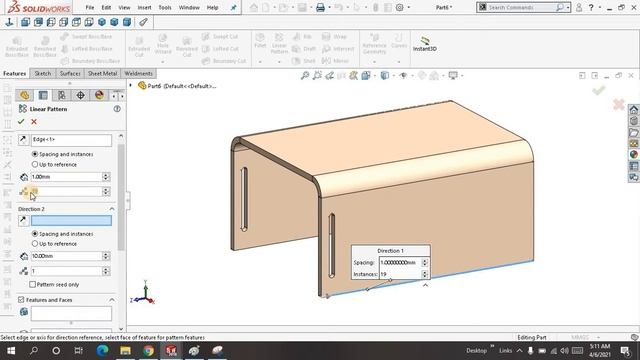Switch to Sheet Metal tab
The width and height of the screenshot is (640, 360).
tap(102, 73)
